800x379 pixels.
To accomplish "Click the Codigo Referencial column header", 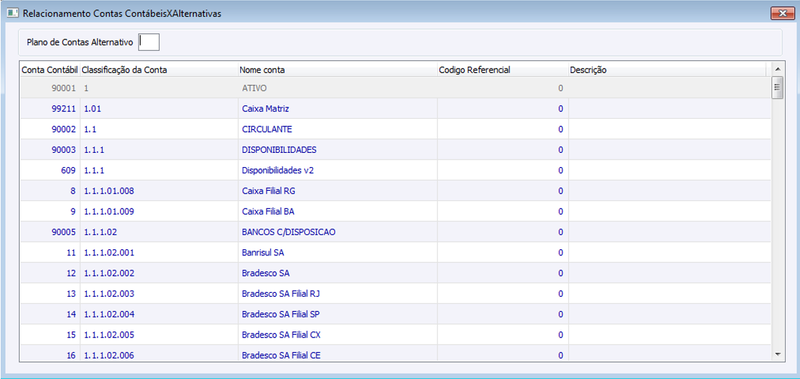I will pos(503,70).
